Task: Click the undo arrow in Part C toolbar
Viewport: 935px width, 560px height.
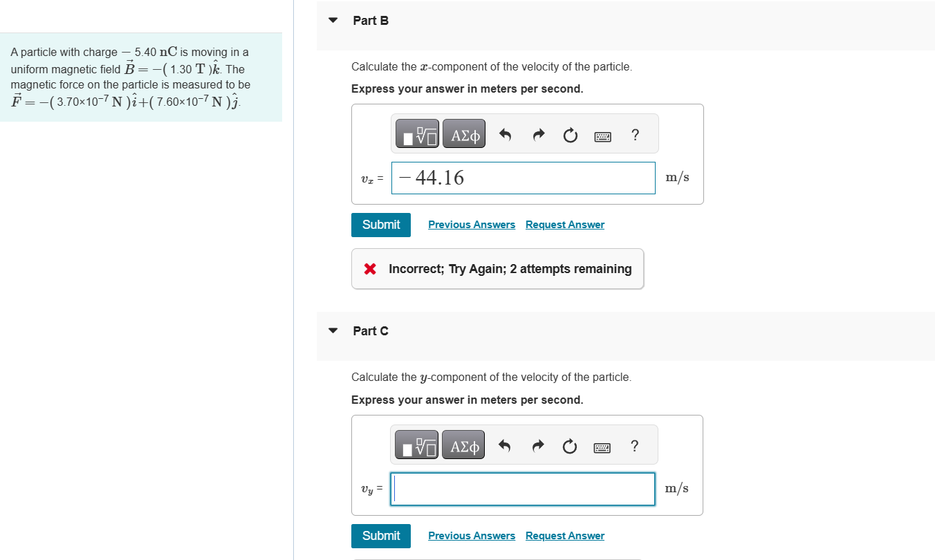Action: tap(504, 445)
